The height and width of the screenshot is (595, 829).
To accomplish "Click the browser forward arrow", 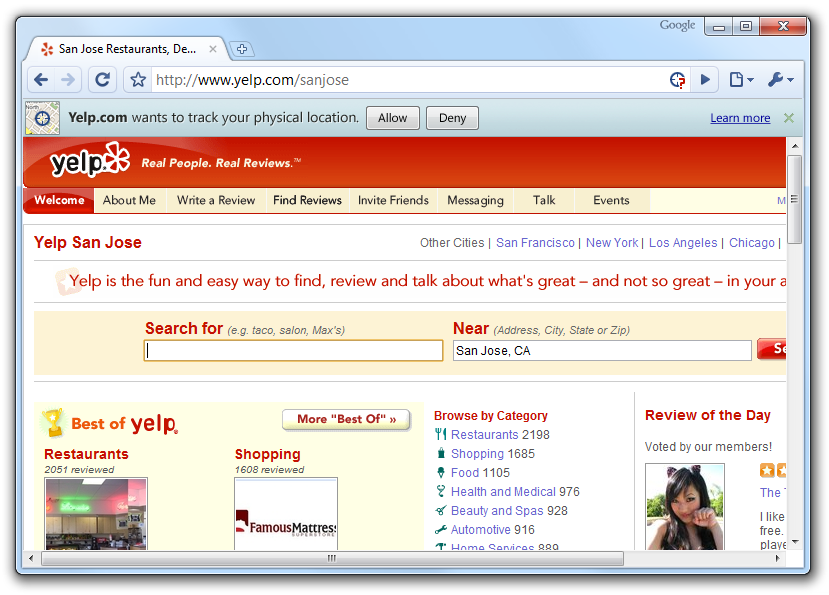I will click(x=68, y=80).
